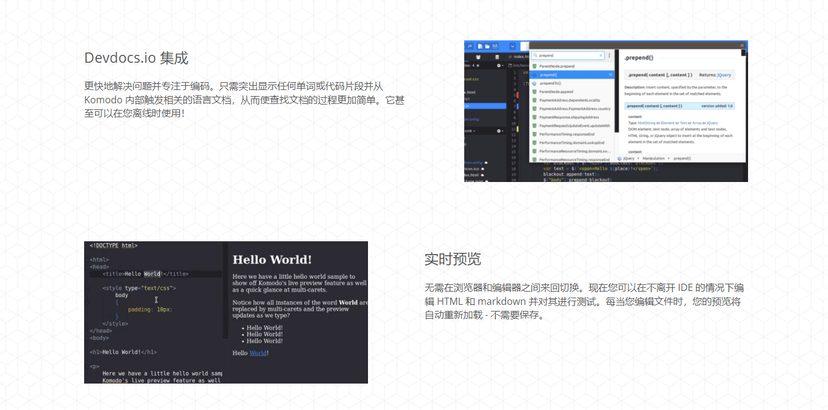Close the docs popup with its top-right X
This screenshot has width=828, height=410.
(742, 45)
